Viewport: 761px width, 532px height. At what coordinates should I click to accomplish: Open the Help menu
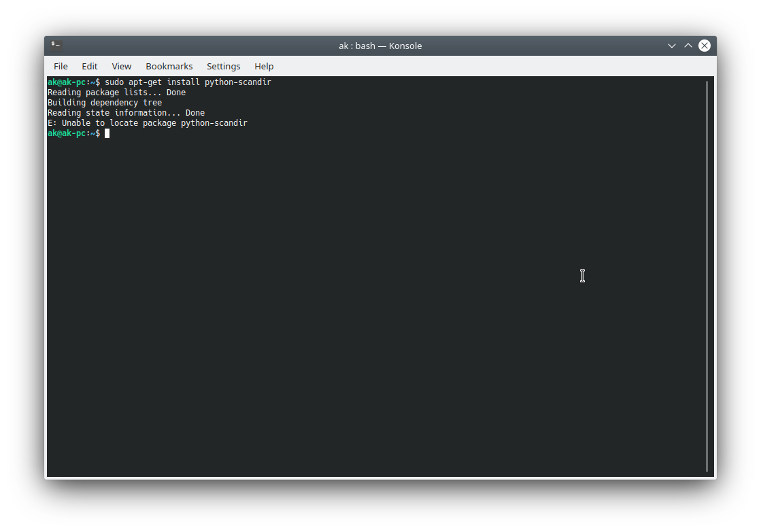point(264,66)
